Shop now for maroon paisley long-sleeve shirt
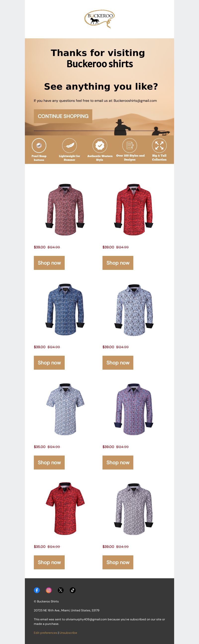Image resolution: width=199 pixels, height=644 pixels. [x=49, y=263]
